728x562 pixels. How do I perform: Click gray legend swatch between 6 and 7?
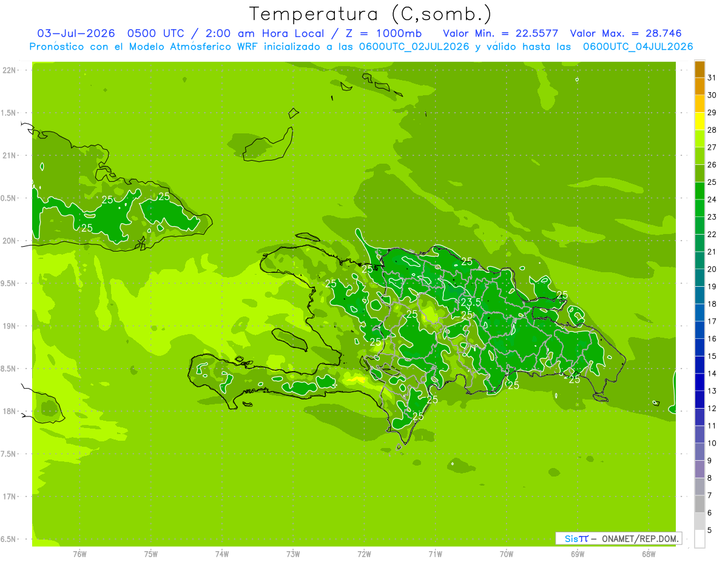[x=699, y=504]
